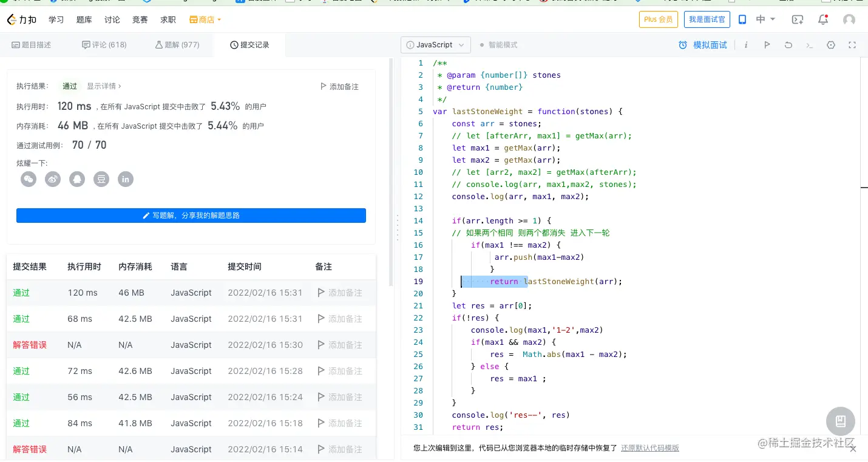The image size is (868, 462).
Task: Click the 提交时间 column header
Action: [245, 267]
